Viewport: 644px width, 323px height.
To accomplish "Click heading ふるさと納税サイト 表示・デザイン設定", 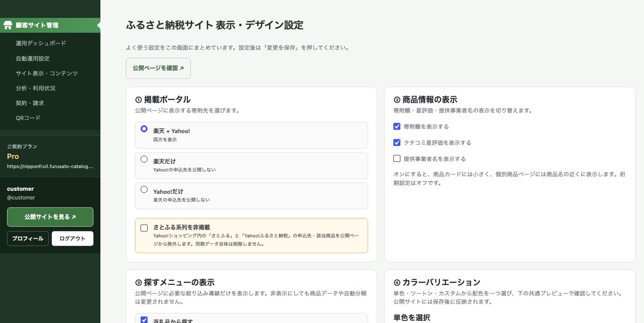I will 214,25.
